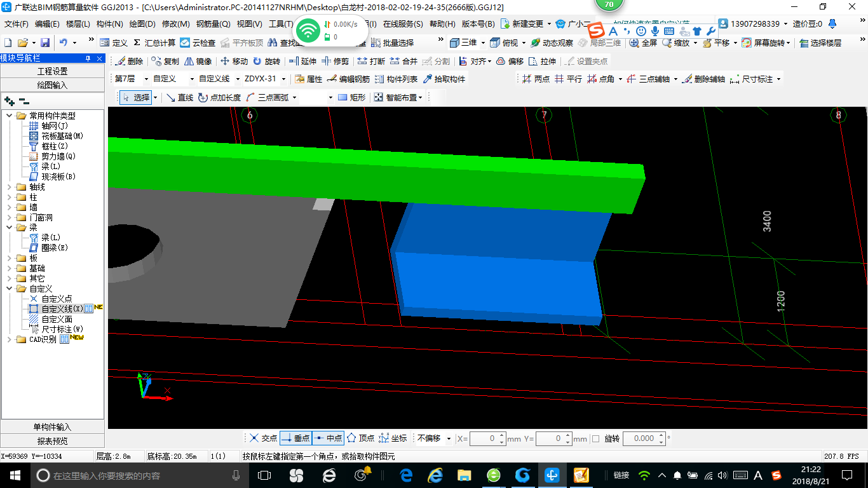This screenshot has height=488, width=868.
Task: Click the undo arrow icon
Action: (64, 43)
